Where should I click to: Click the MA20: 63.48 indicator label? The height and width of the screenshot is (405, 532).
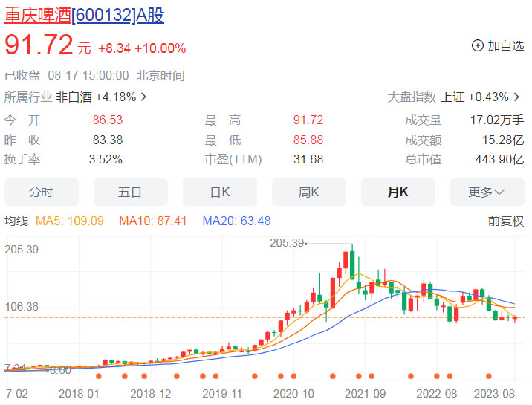(x=236, y=221)
